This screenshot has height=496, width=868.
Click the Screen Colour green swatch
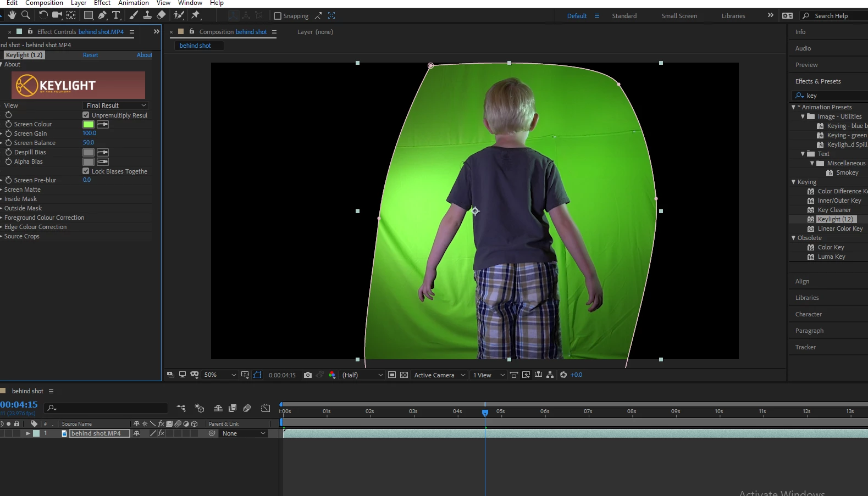(x=89, y=125)
